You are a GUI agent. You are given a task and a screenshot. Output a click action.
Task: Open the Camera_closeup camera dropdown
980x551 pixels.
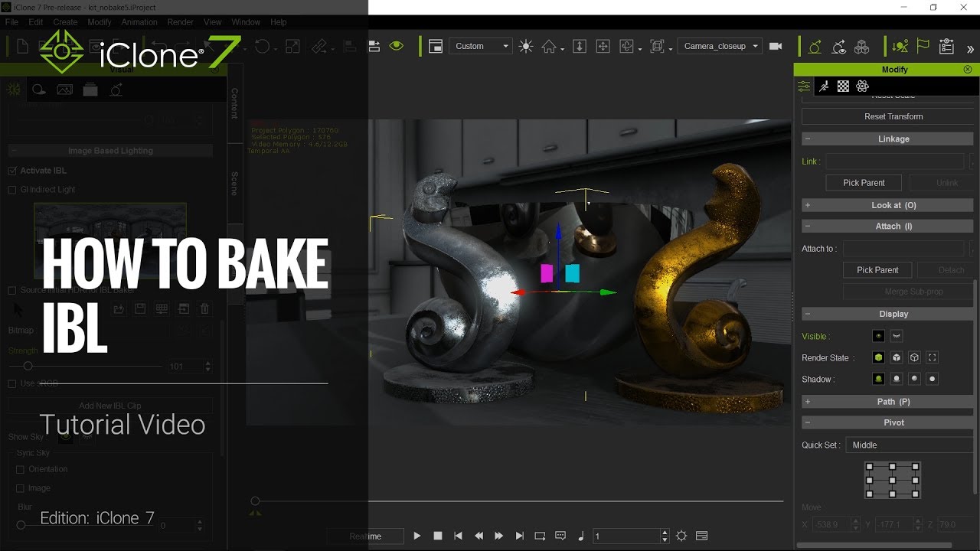tap(720, 46)
